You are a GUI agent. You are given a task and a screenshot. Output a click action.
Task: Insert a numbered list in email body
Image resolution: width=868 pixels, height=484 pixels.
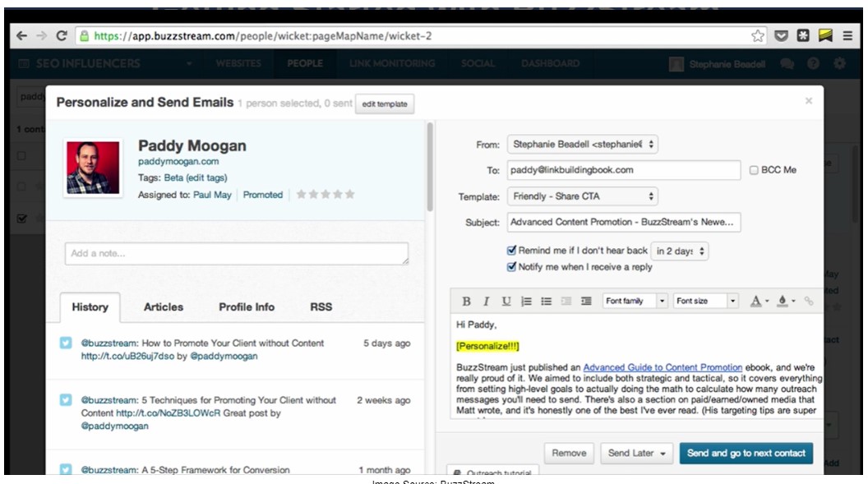coord(526,301)
